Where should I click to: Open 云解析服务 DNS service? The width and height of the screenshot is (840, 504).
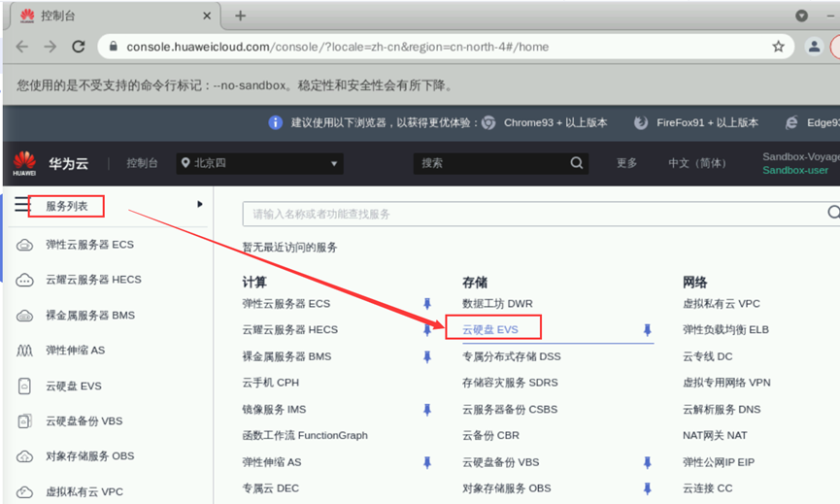click(722, 410)
